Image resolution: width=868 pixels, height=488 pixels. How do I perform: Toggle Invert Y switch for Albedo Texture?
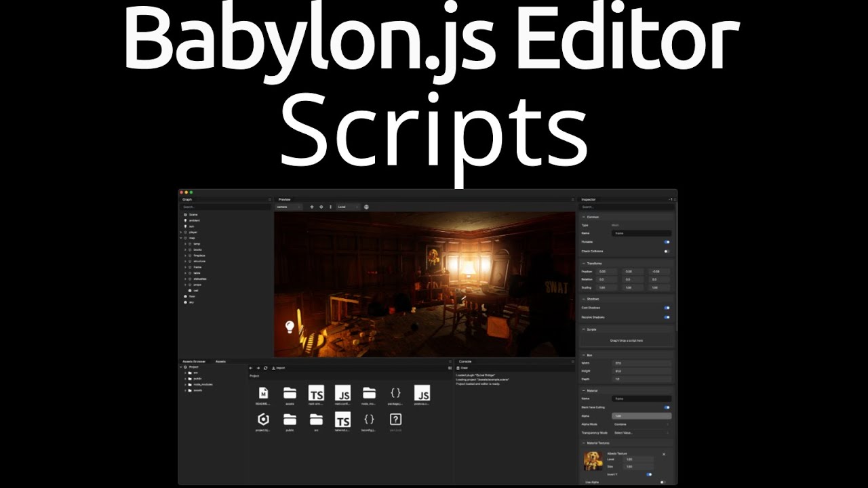[x=649, y=474]
